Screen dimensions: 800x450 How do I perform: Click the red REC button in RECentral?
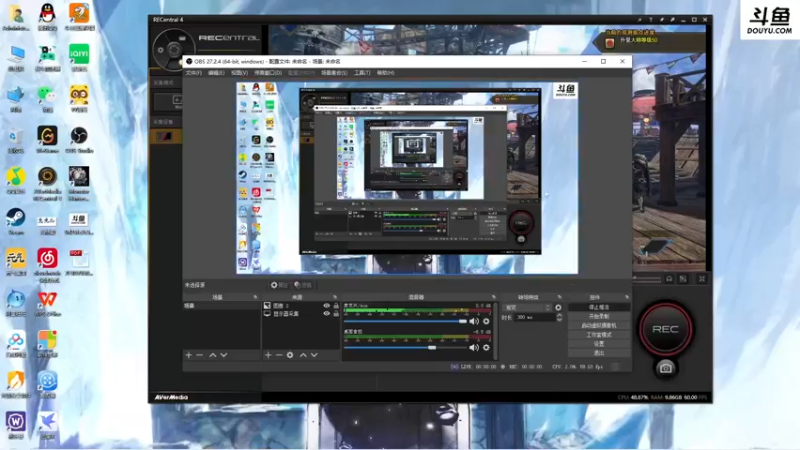point(665,329)
